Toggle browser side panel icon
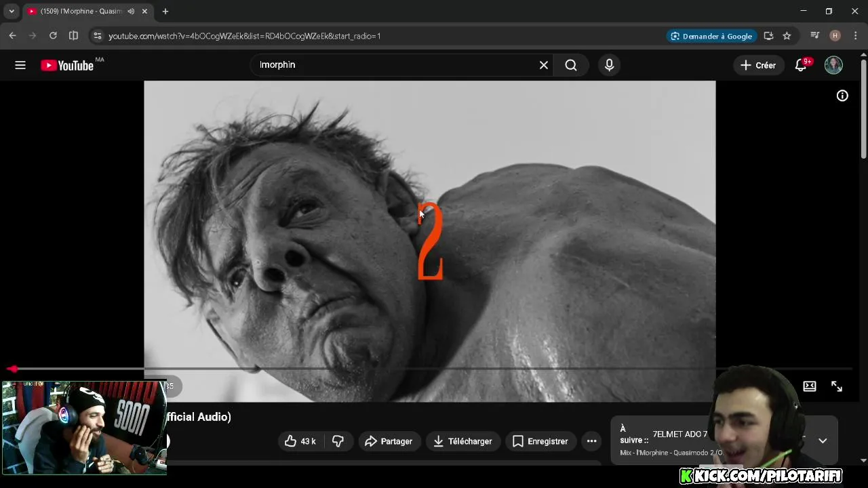 [x=73, y=36]
